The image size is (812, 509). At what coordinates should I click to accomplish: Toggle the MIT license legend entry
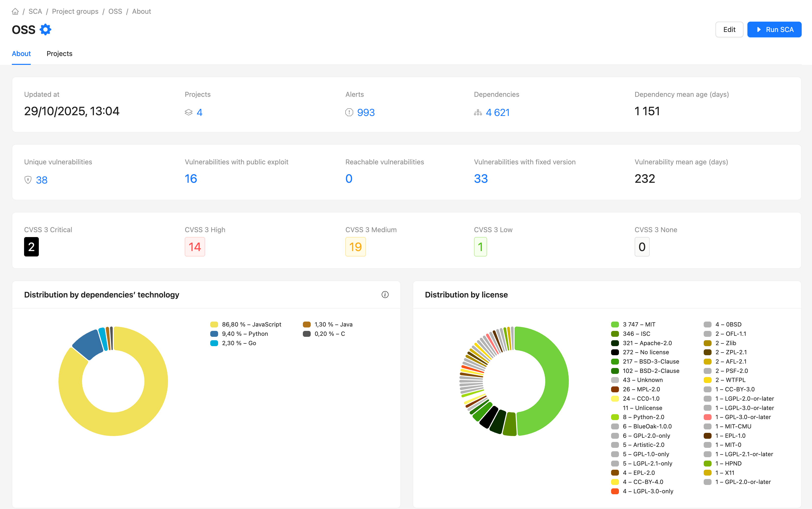click(x=638, y=325)
